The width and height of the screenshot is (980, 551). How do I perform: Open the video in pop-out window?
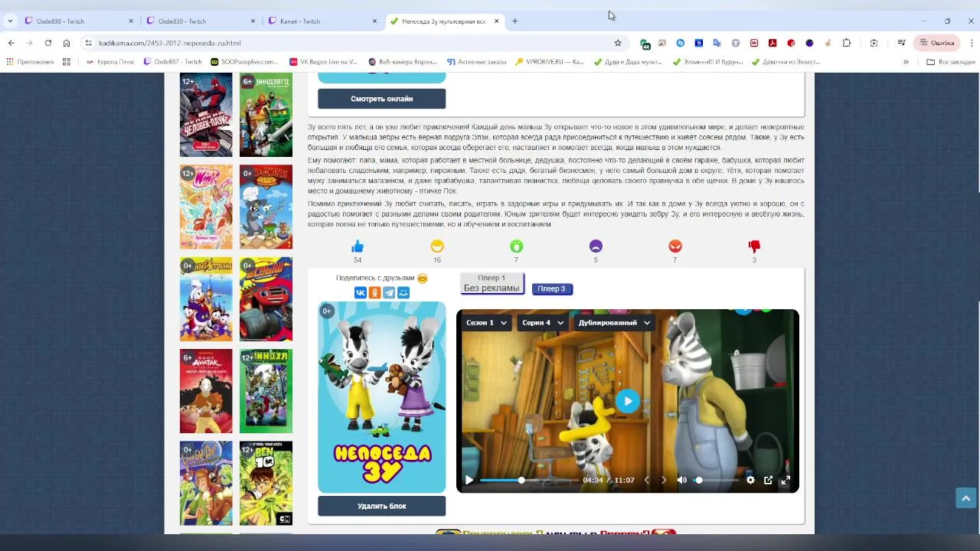pos(768,481)
